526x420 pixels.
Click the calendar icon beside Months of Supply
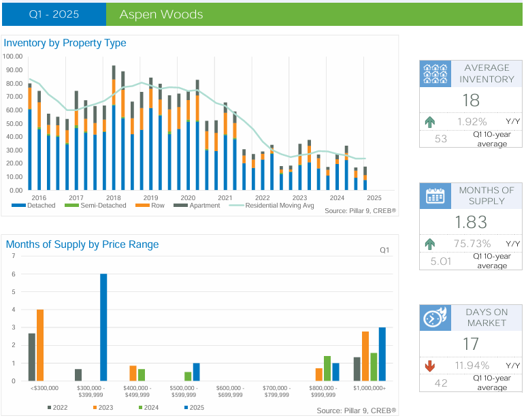click(435, 195)
